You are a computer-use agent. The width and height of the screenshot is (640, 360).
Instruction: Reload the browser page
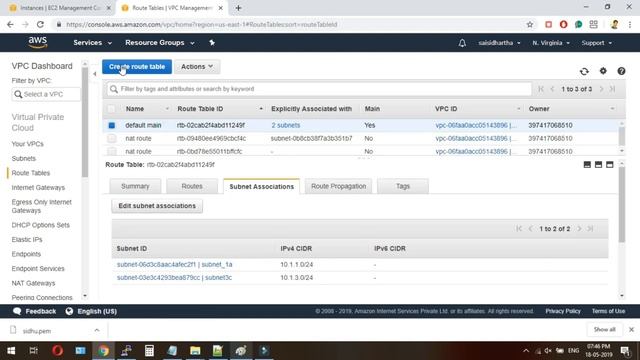pyautogui.click(x=40, y=24)
